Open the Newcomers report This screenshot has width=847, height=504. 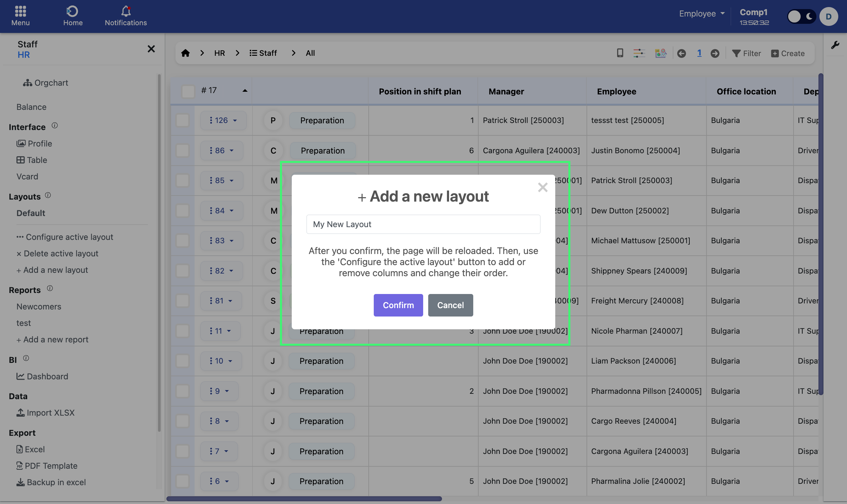(39, 306)
